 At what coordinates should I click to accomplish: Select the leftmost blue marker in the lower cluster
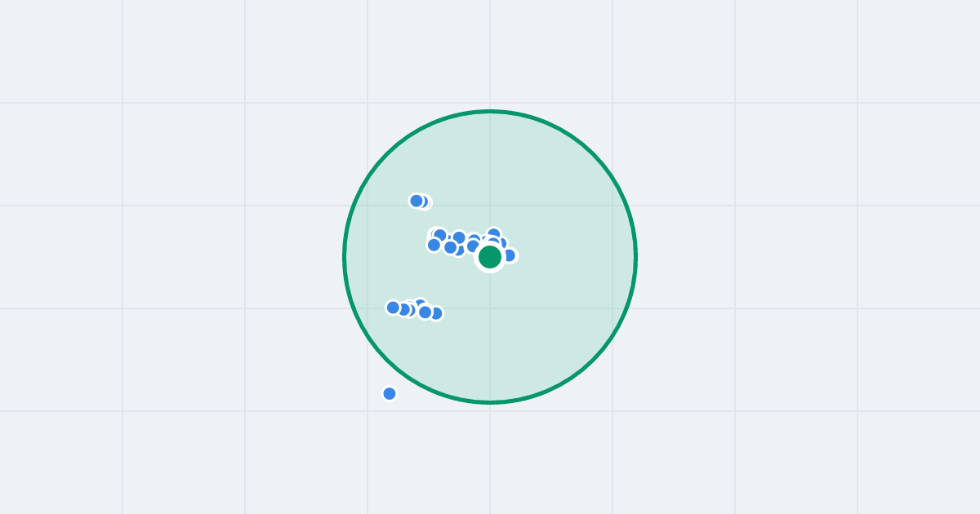(x=393, y=308)
